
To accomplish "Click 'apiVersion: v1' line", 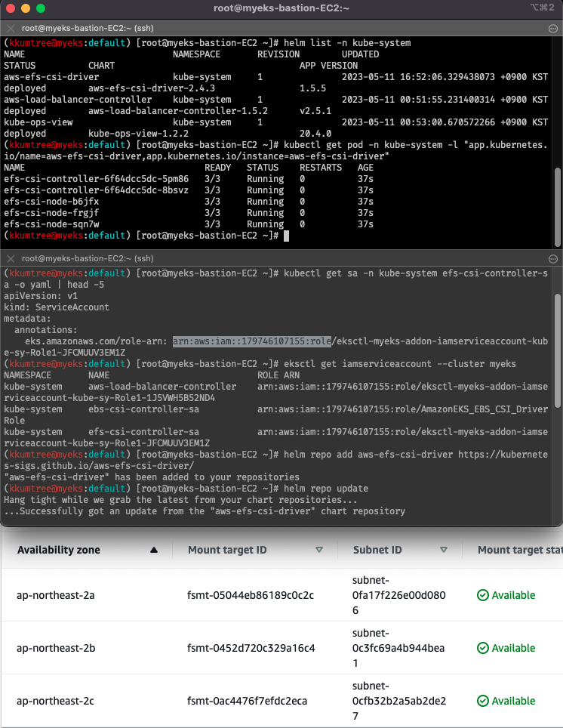I will coord(41,296).
